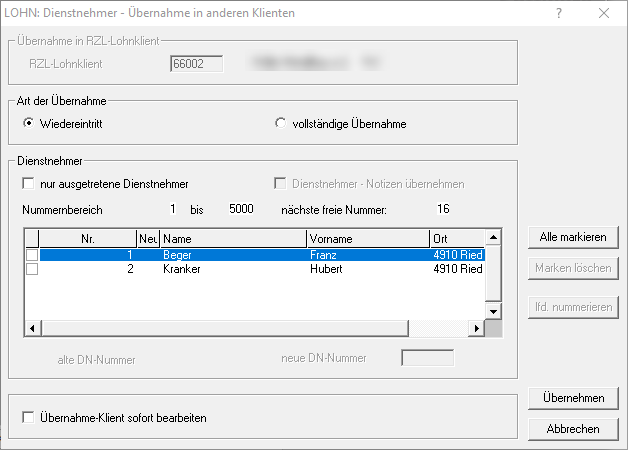Click the list's scroll up arrow
Image resolution: width=628 pixels, height=450 pixels.
[x=492, y=239]
